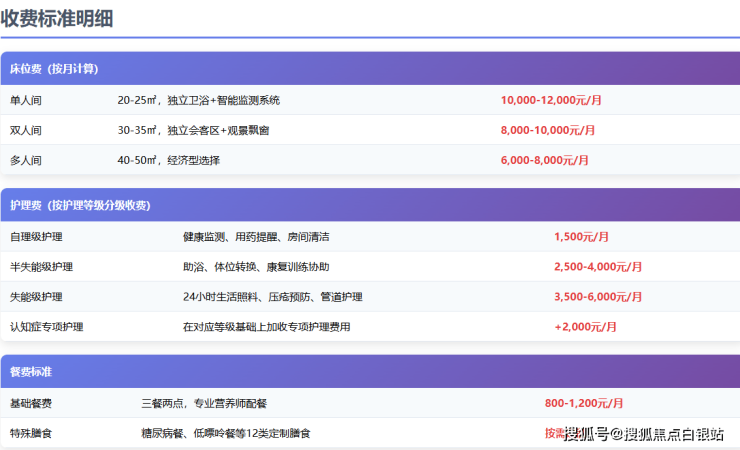Click the 1,500元/月 nursing price
Image resolution: width=740 pixels, height=450 pixels.
click(581, 237)
